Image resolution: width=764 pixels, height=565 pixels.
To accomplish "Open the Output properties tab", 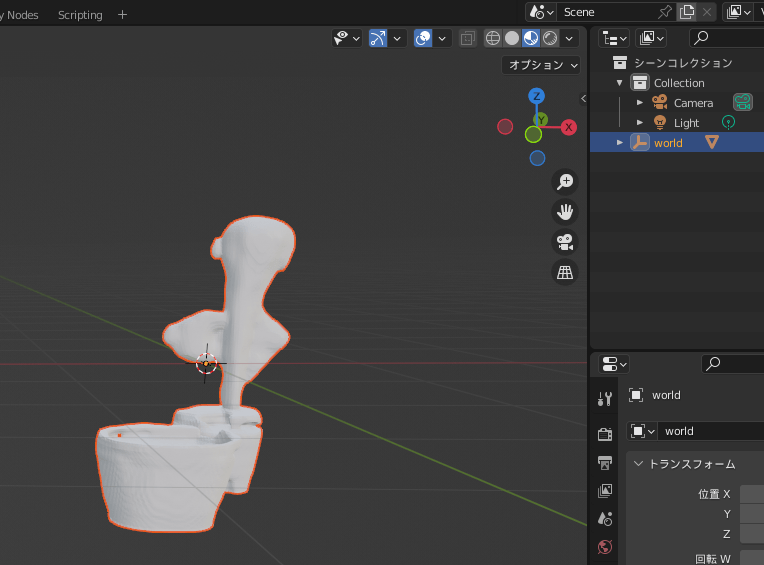I will point(605,462).
